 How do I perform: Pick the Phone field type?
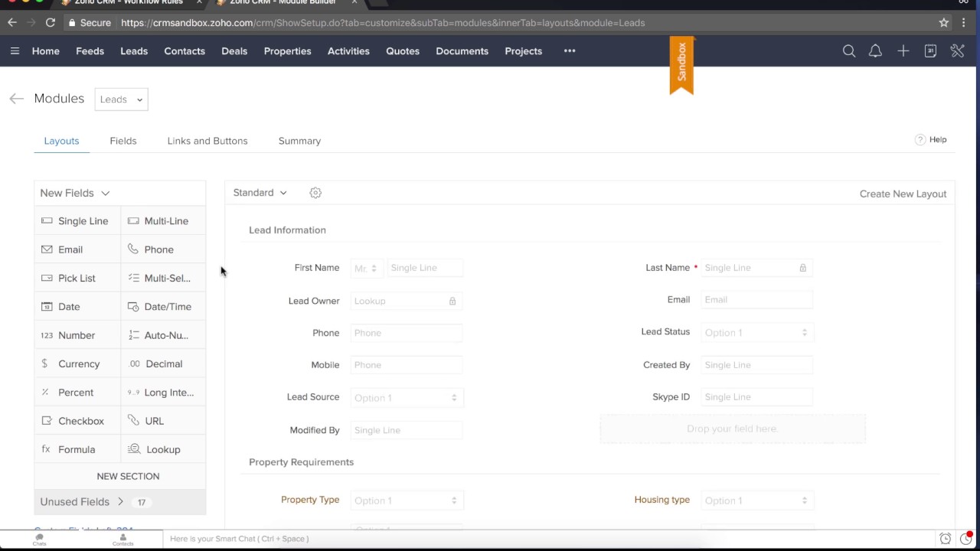coord(164,249)
